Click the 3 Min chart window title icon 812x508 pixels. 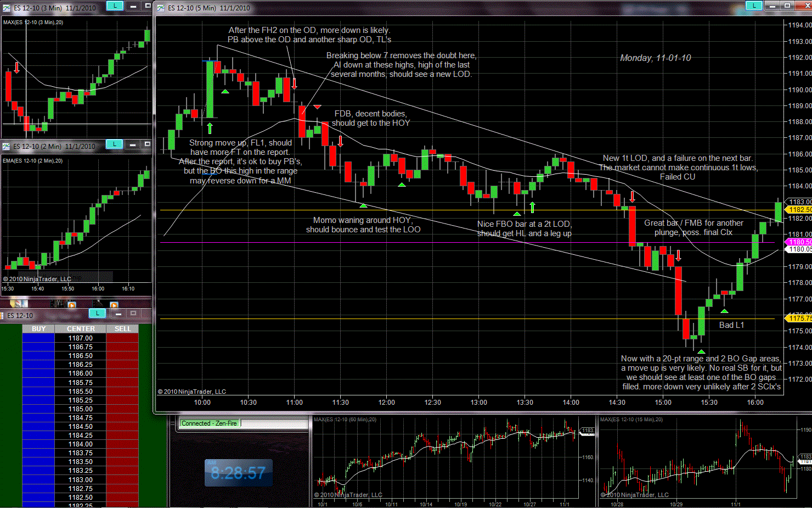[x=7, y=8]
